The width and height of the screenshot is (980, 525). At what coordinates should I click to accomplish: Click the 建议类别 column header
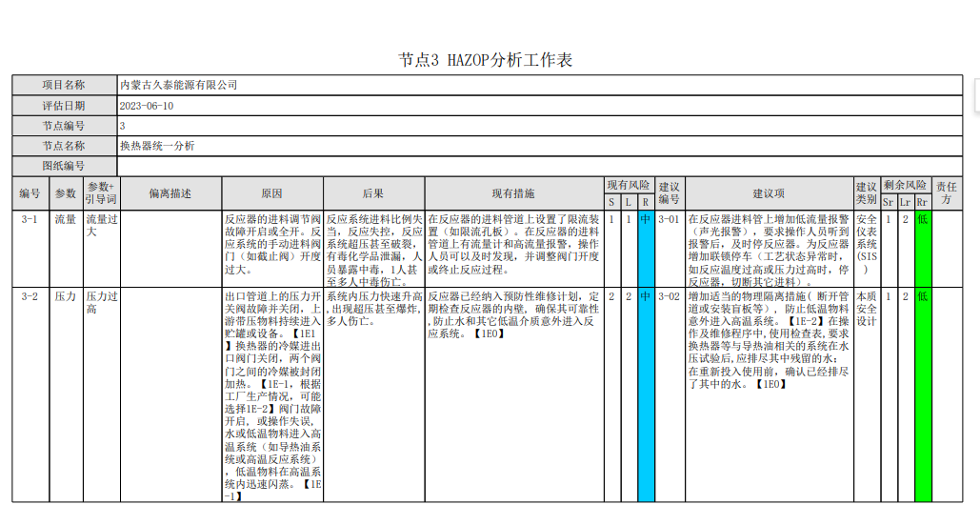pos(867,193)
